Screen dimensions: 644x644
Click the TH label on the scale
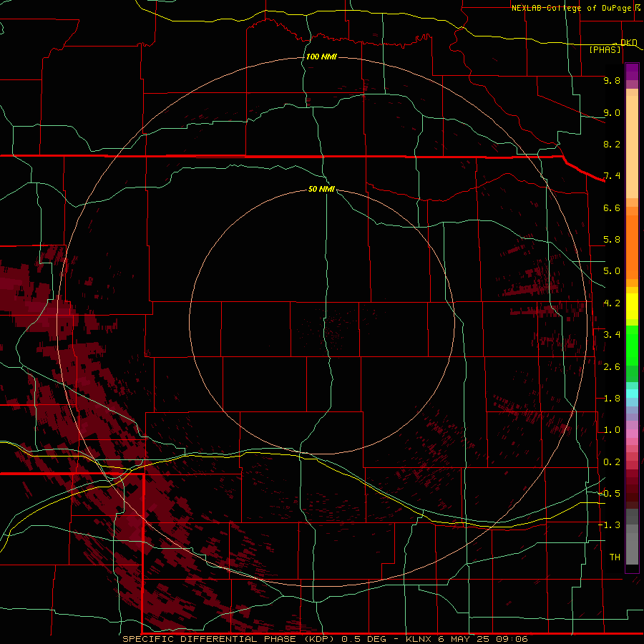coord(615,557)
